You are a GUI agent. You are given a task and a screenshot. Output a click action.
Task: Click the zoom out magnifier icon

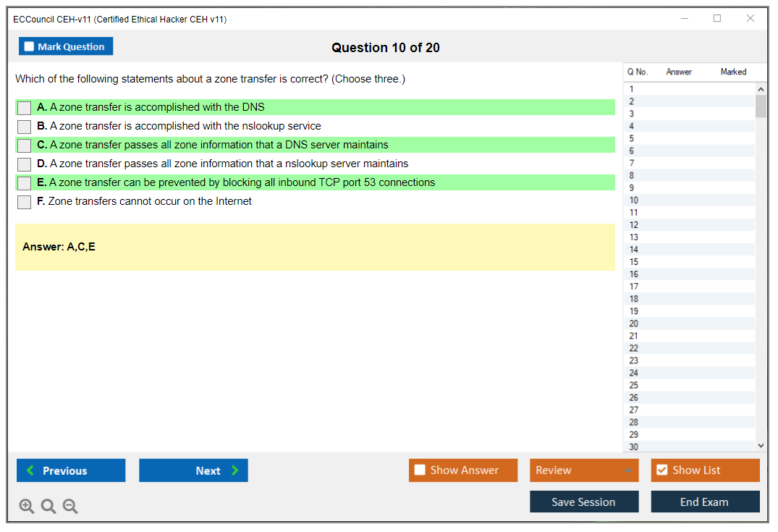(x=70, y=507)
